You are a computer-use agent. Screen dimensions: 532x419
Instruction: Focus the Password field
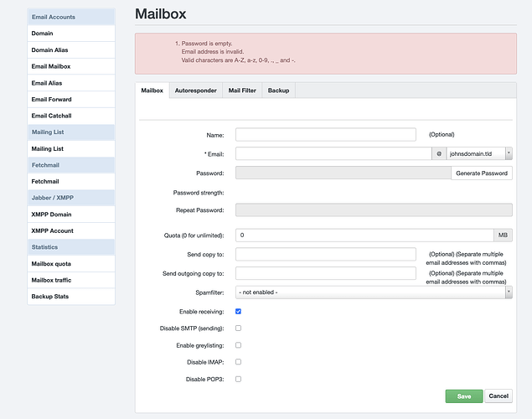point(343,173)
